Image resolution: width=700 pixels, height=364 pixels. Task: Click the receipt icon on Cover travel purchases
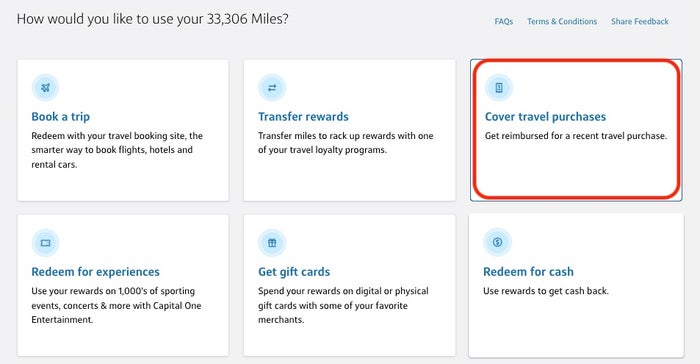pyautogui.click(x=499, y=88)
